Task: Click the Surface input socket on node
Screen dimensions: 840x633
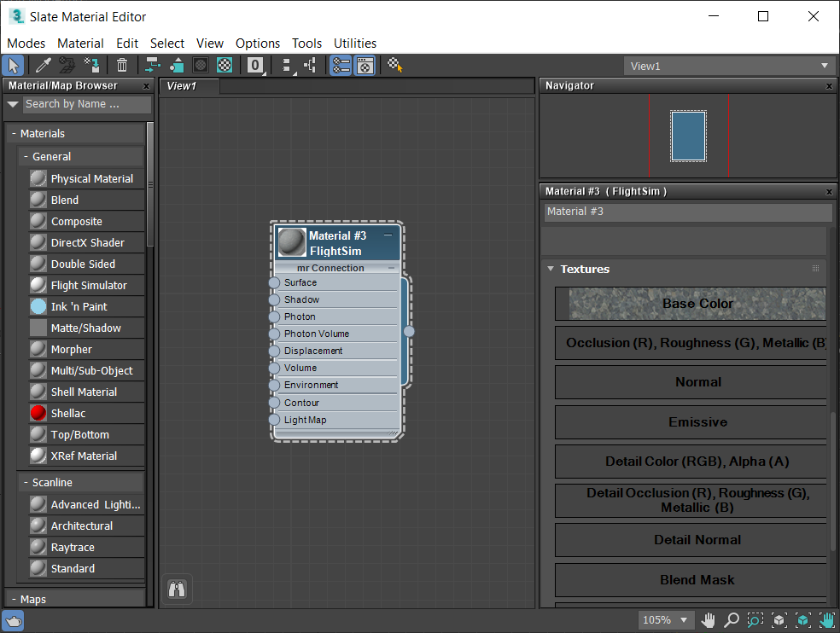Action: (x=274, y=282)
